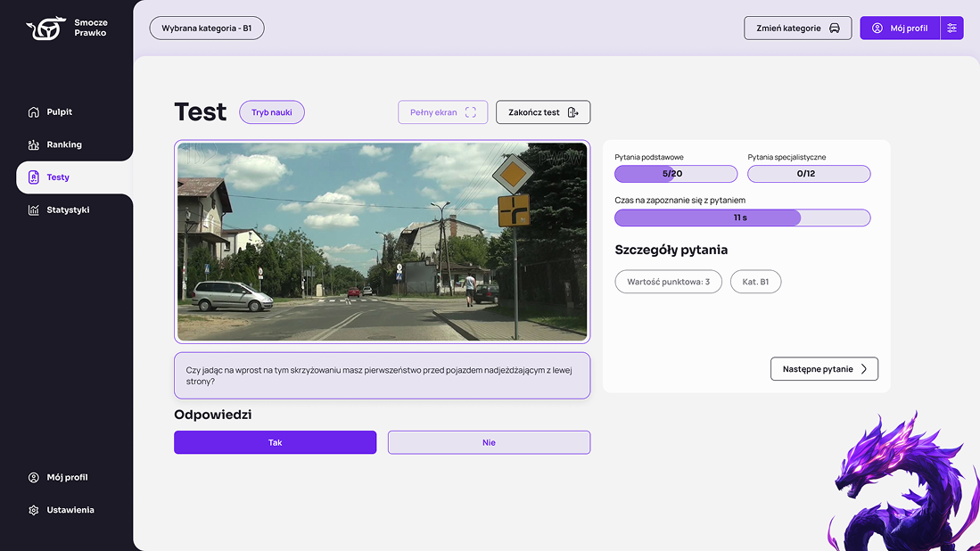The height and width of the screenshot is (551, 980).
Task: Click the car icon in Zmień kategorie
Action: 835,29
